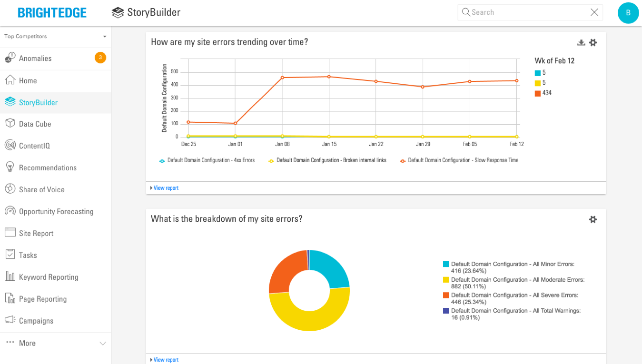Expand the More menu chevron
The image size is (642, 364).
tap(102, 344)
